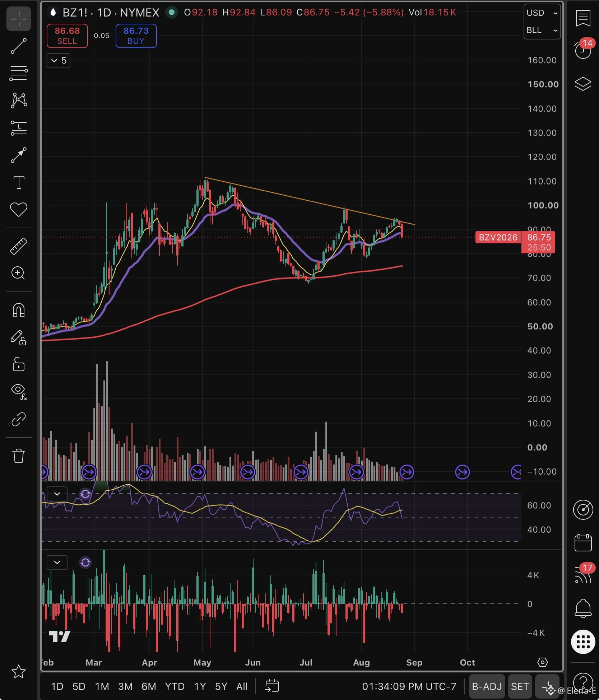Click the market open status dot
Image resolution: width=599 pixels, height=700 pixels.
[x=172, y=13]
